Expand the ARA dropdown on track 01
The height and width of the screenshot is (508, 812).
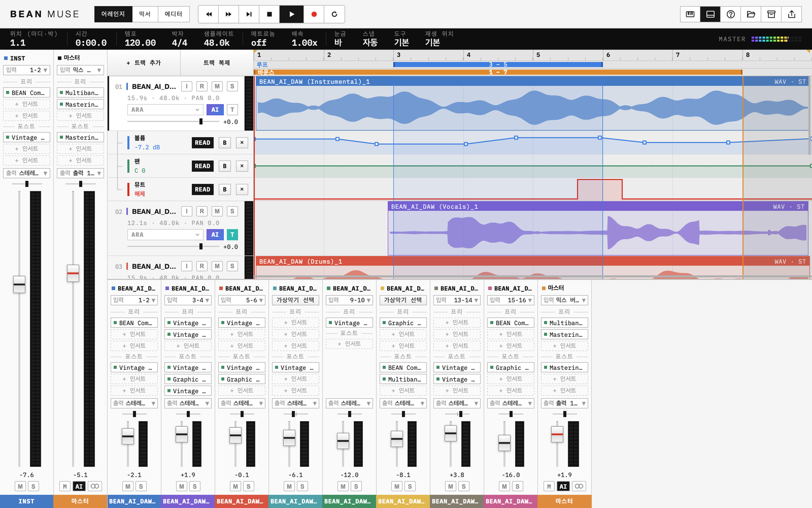tap(165, 110)
